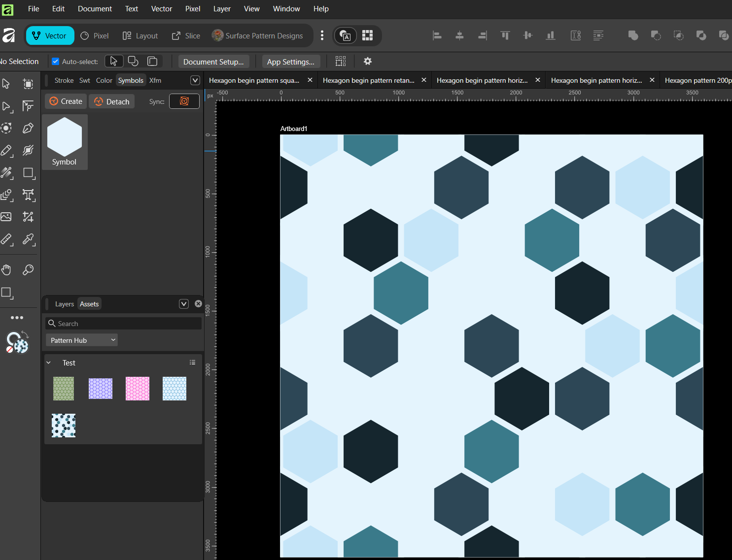This screenshot has width=732, height=560.
Task: Select the Node tool
Action: (x=6, y=106)
